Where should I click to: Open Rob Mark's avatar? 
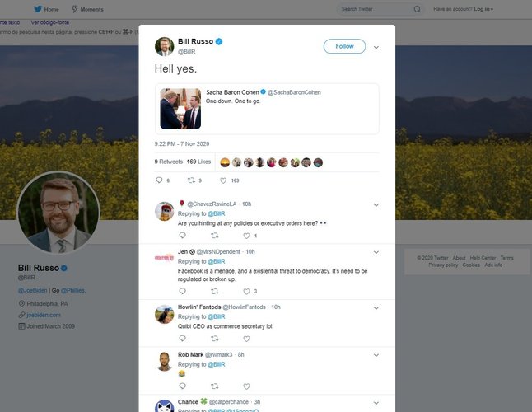click(x=164, y=362)
